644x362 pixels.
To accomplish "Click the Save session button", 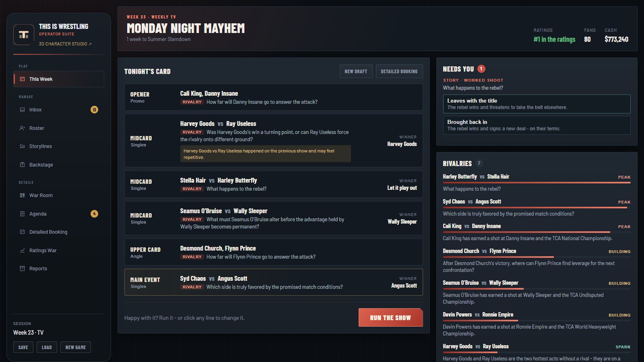I will (23, 347).
